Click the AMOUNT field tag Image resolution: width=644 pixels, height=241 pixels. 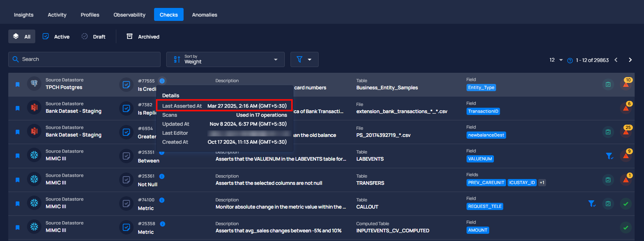point(478,230)
